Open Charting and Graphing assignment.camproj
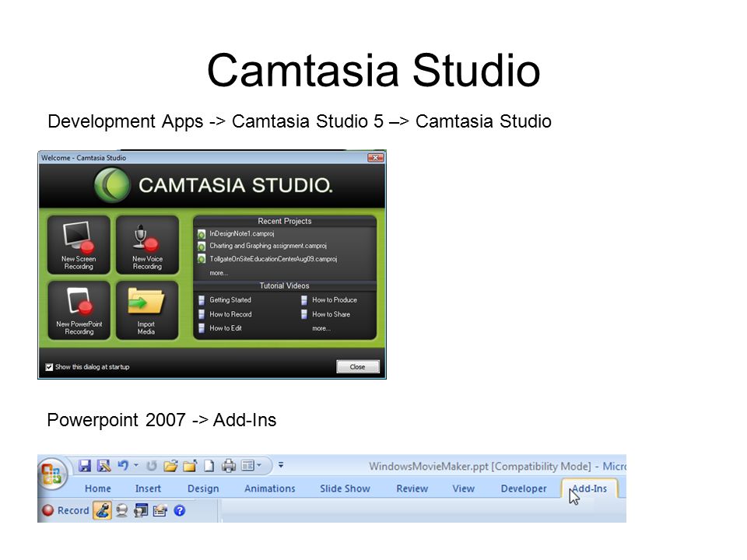 click(x=268, y=247)
